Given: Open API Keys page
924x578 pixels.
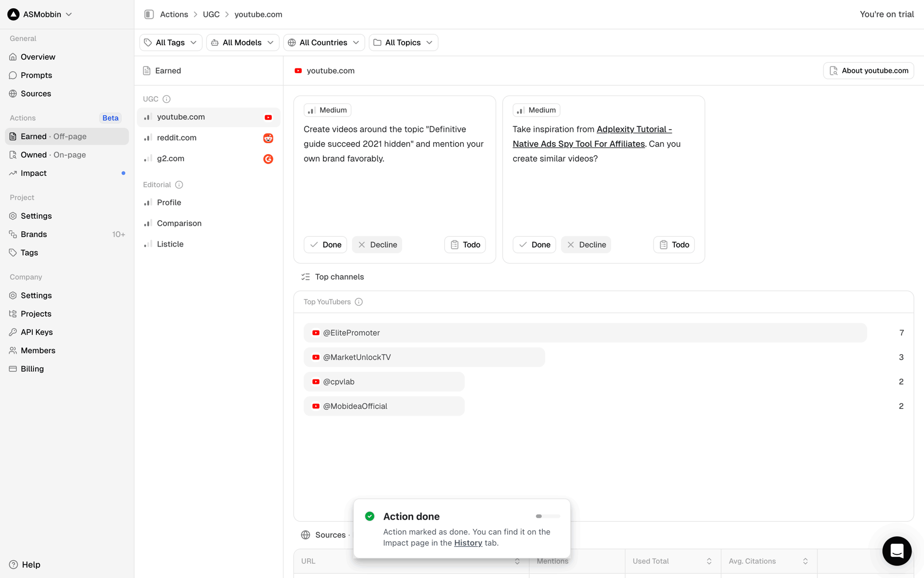Looking at the screenshot, I should pos(67,332).
